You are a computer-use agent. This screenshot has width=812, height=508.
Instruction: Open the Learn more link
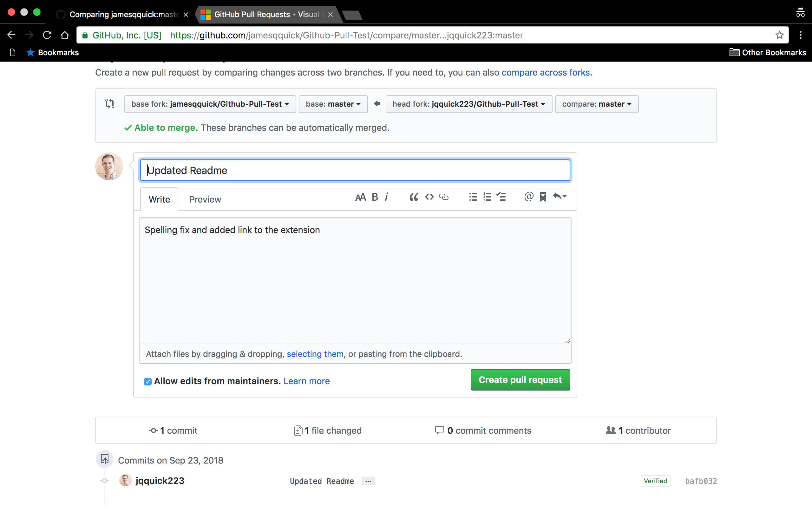pos(306,381)
